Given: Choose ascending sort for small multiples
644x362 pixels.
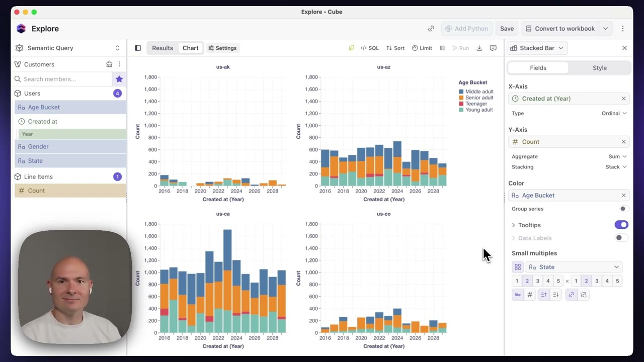Looking at the screenshot, I should [543, 295].
